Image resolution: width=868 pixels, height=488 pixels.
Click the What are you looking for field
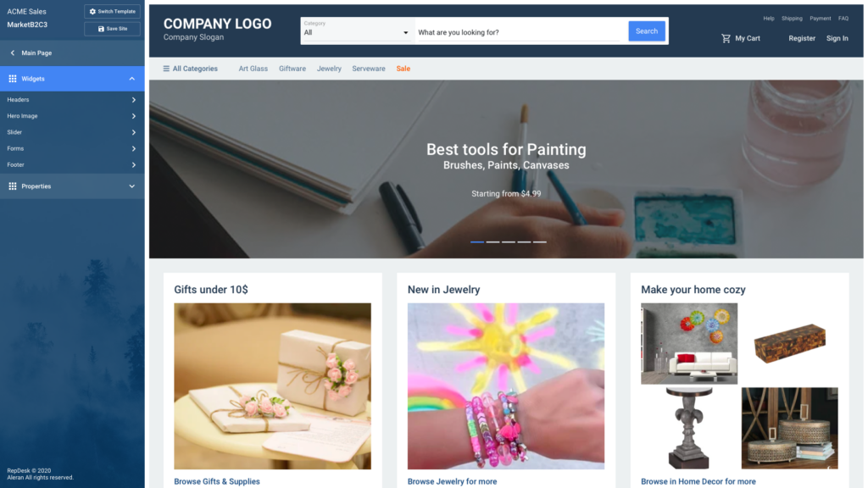tap(520, 32)
